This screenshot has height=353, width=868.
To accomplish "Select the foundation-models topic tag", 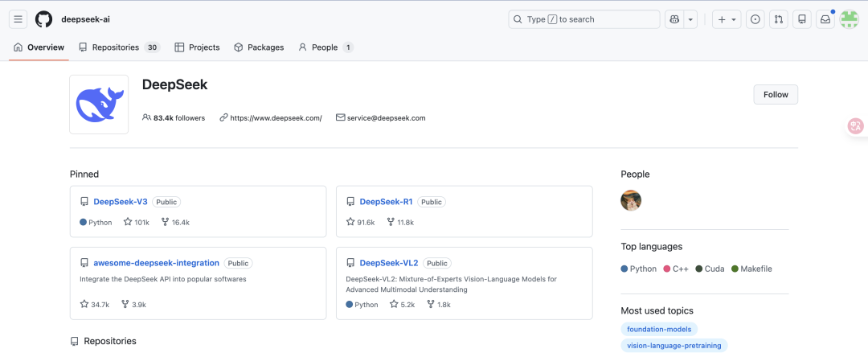I will click(659, 329).
